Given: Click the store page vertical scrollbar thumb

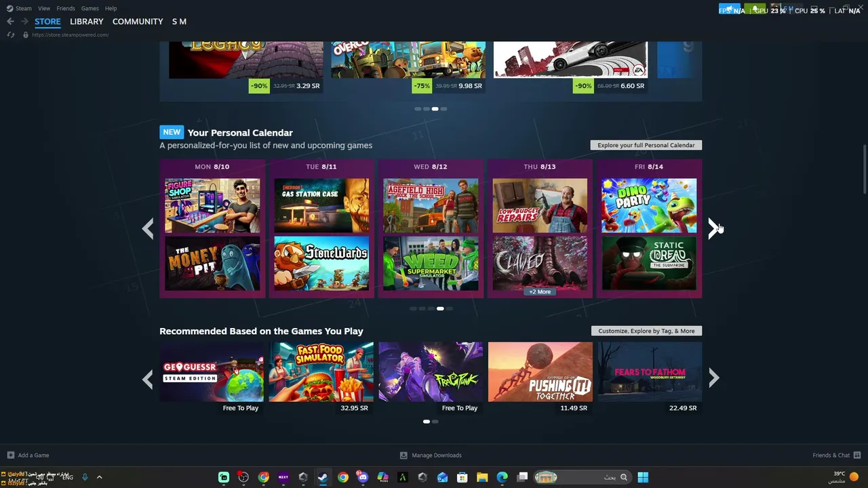Looking at the screenshot, I should coord(864,169).
